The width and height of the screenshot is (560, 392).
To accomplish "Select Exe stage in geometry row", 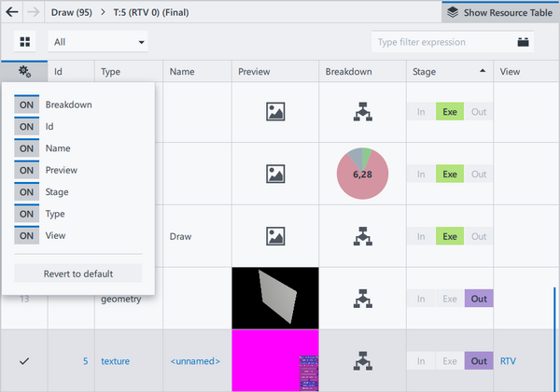I will tap(450, 299).
